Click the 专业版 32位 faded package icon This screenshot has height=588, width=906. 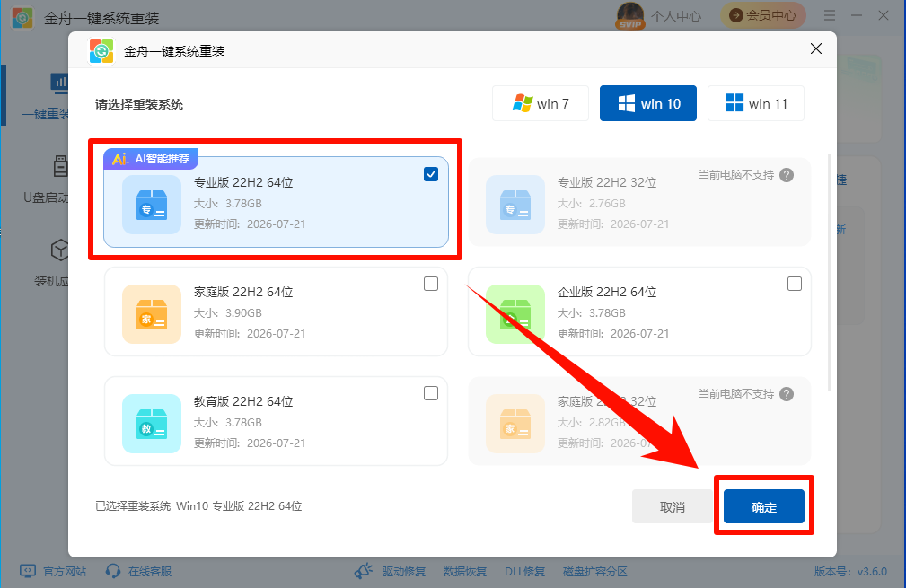pos(515,205)
